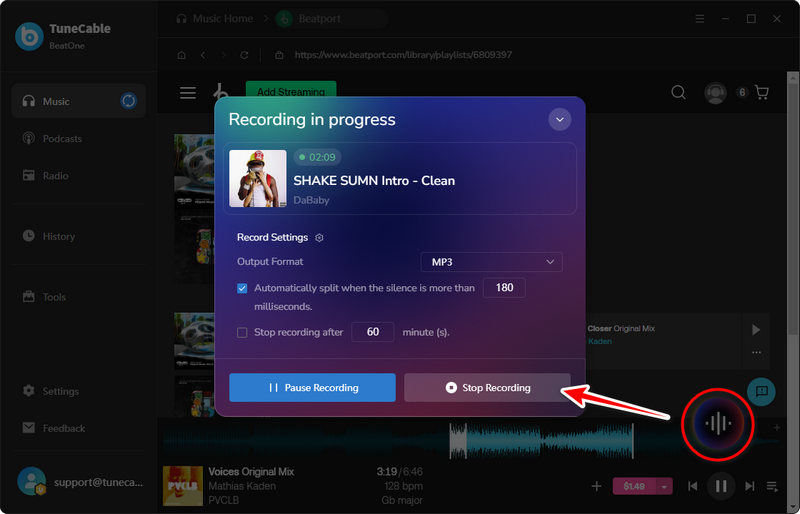
Task: Click the Voices Original Mix track title
Action: coord(251,472)
